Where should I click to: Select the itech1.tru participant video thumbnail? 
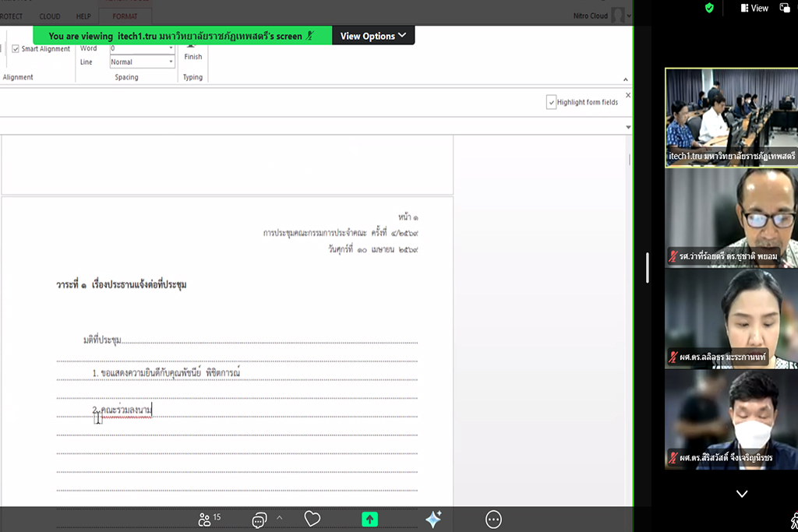coord(730,117)
